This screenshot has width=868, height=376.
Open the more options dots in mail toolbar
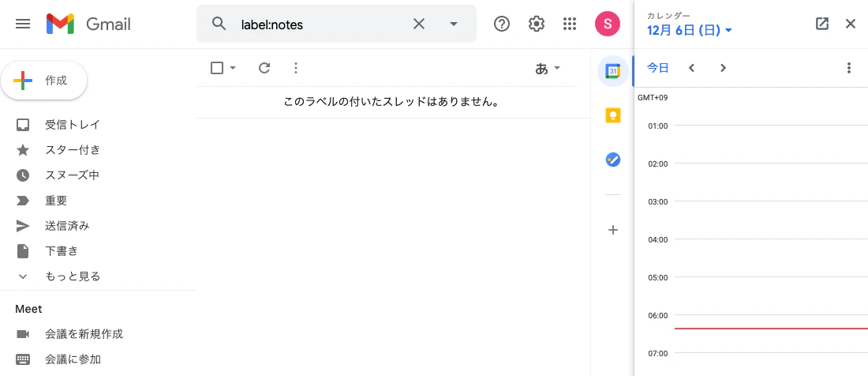click(296, 68)
